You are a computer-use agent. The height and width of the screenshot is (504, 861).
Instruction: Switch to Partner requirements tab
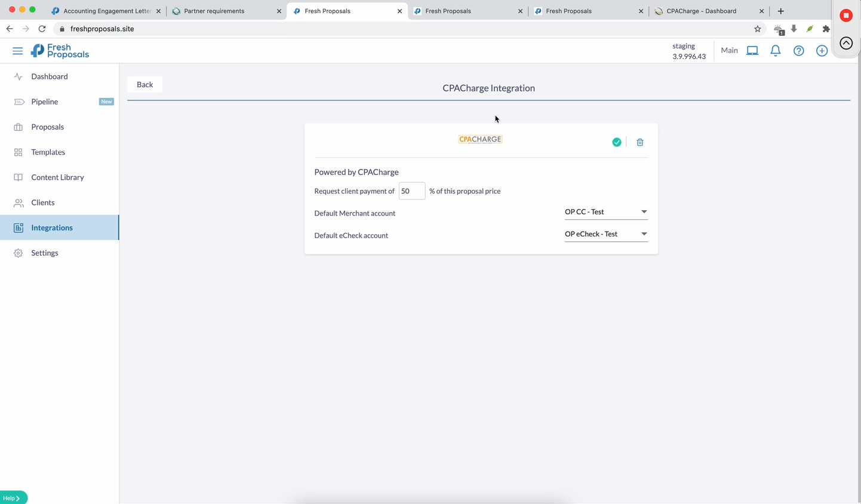pos(226,11)
